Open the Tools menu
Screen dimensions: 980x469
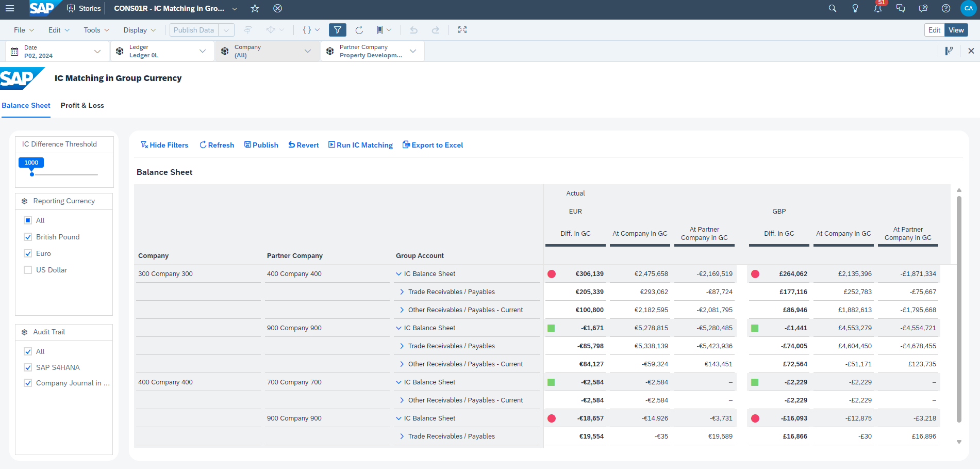[x=96, y=30]
